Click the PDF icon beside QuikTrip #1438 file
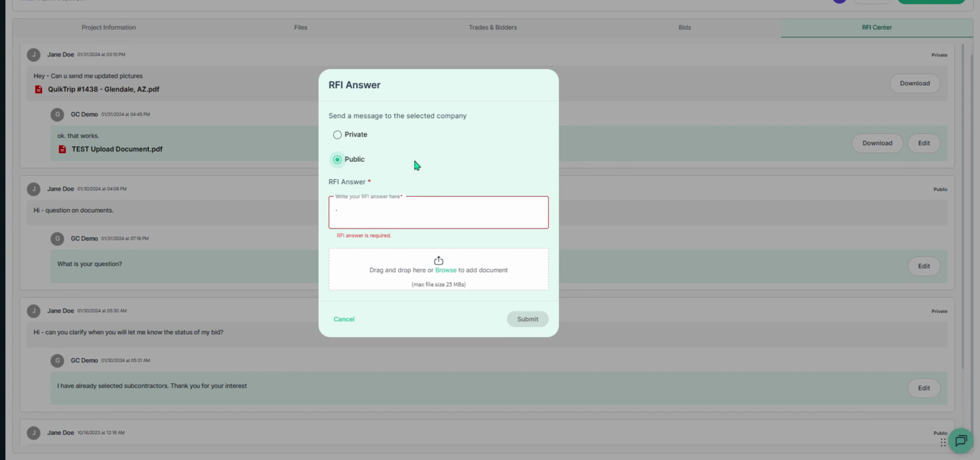Image resolution: width=980 pixels, height=460 pixels. point(38,89)
